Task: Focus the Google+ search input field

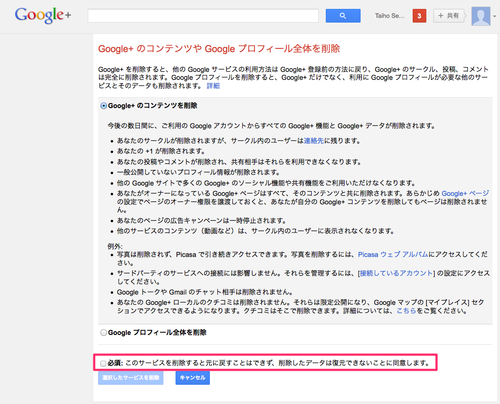Action: pos(203,16)
